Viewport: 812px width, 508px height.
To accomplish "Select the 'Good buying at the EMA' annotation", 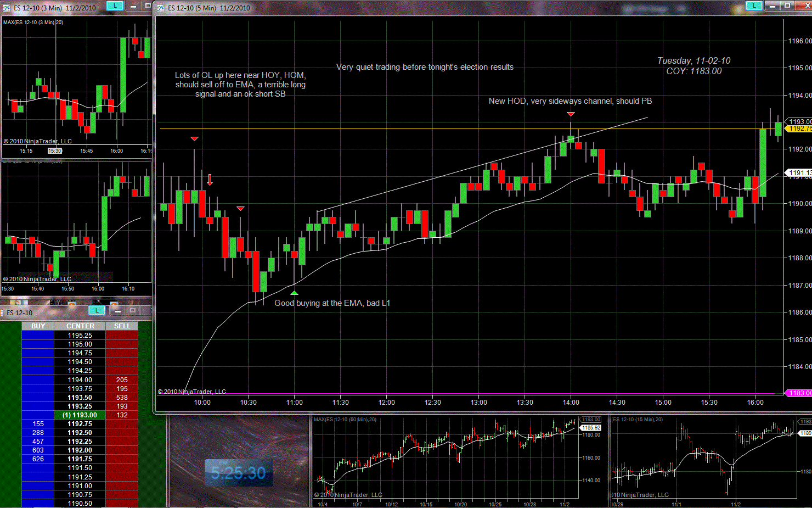I will 332,303.
